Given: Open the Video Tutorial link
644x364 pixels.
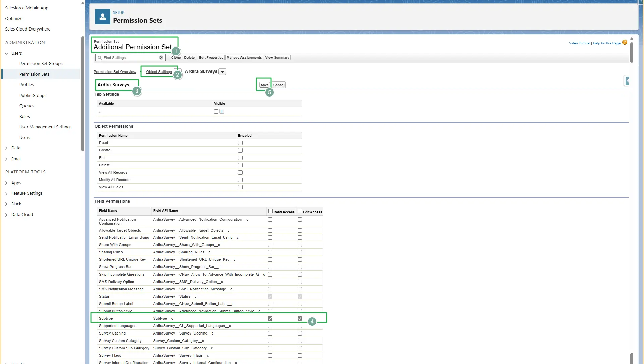Looking at the screenshot, I should tap(579, 43).
